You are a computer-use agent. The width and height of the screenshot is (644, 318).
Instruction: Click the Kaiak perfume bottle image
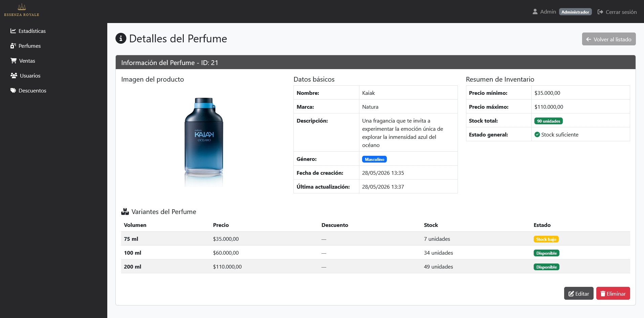(x=204, y=142)
